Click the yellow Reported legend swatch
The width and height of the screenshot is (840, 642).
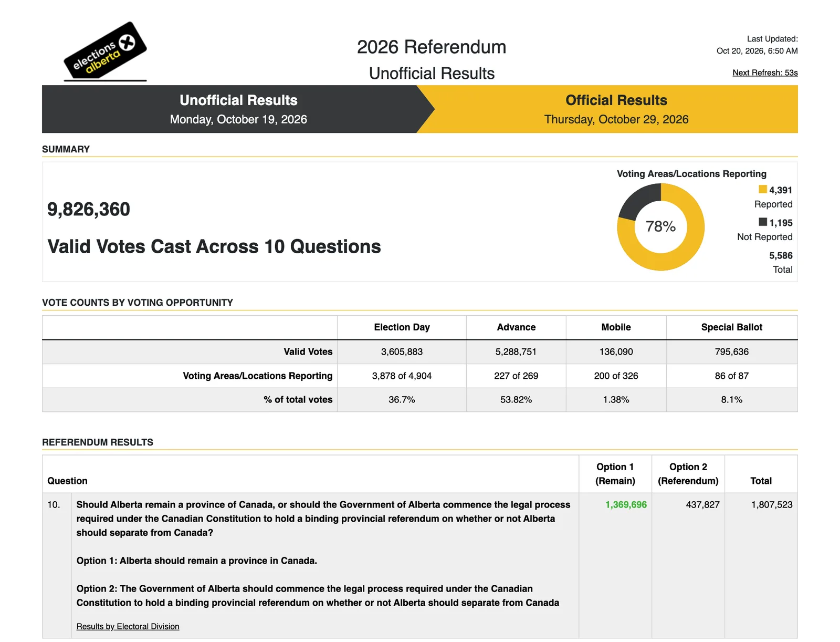(763, 189)
